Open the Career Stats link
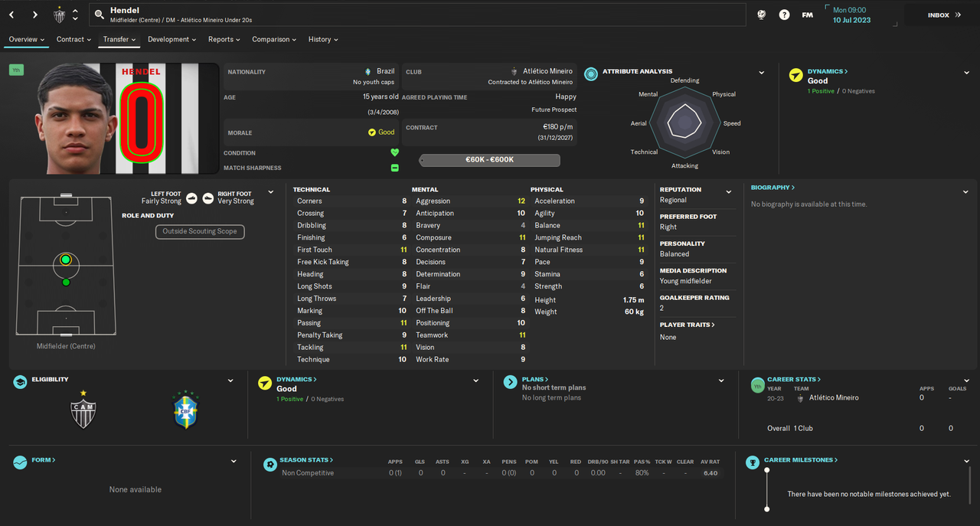The height and width of the screenshot is (526, 980). 794,379
